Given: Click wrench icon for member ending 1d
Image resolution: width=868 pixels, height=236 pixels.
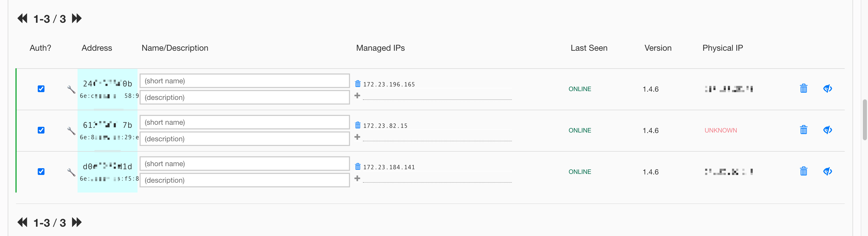Looking at the screenshot, I should click(x=71, y=172).
